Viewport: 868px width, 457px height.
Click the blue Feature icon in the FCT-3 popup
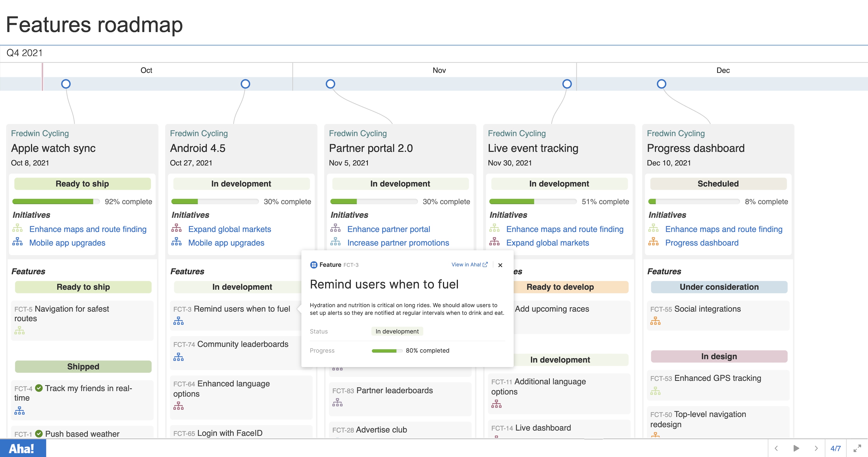tap(314, 265)
